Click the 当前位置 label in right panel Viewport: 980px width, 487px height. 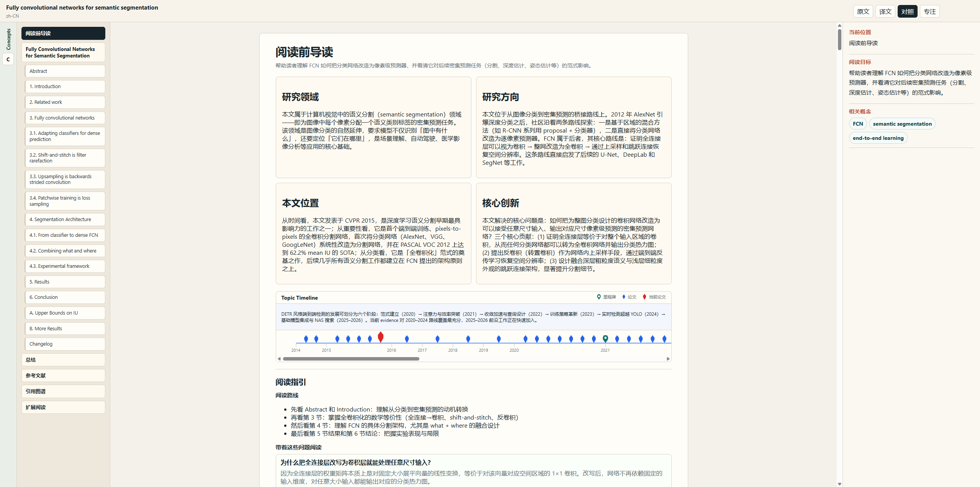[x=860, y=32]
